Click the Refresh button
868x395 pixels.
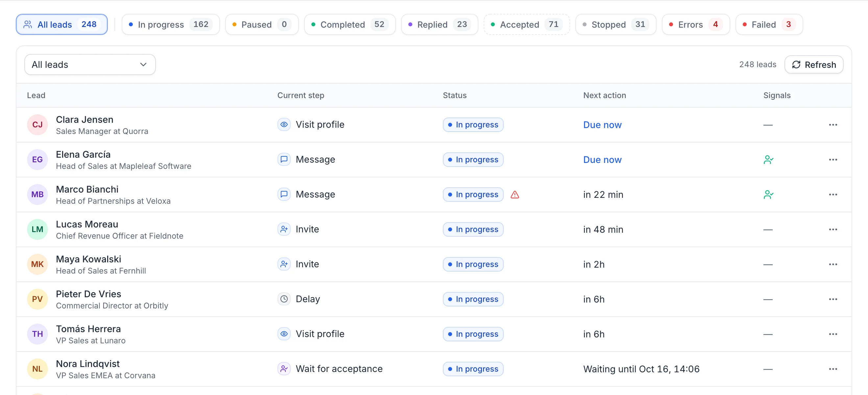[814, 65]
